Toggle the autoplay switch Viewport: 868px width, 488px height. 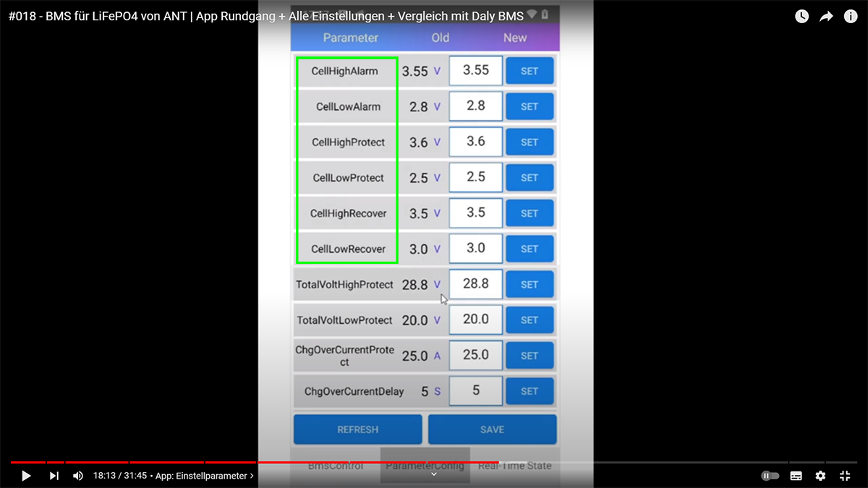point(770,476)
